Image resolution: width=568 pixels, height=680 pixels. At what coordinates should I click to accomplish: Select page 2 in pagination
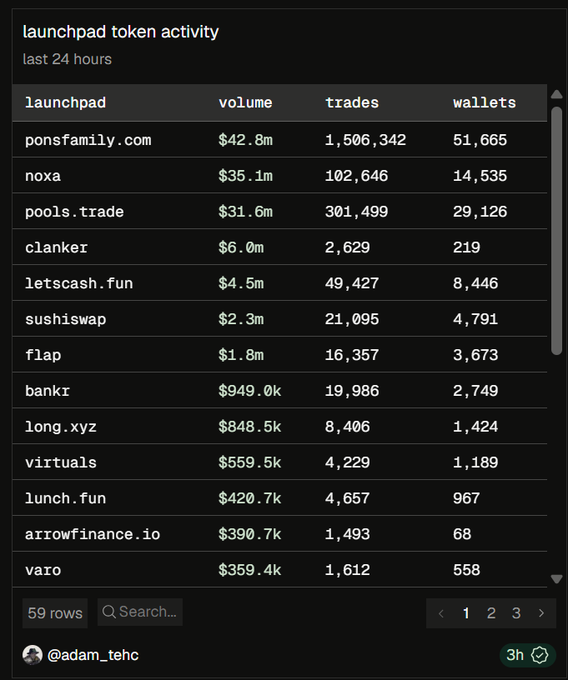coord(491,613)
